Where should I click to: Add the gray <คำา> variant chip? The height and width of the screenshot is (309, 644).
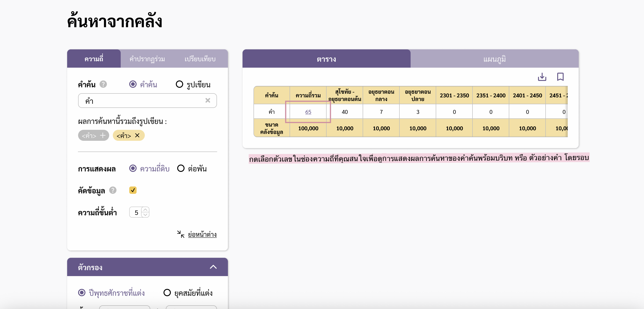click(93, 136)
